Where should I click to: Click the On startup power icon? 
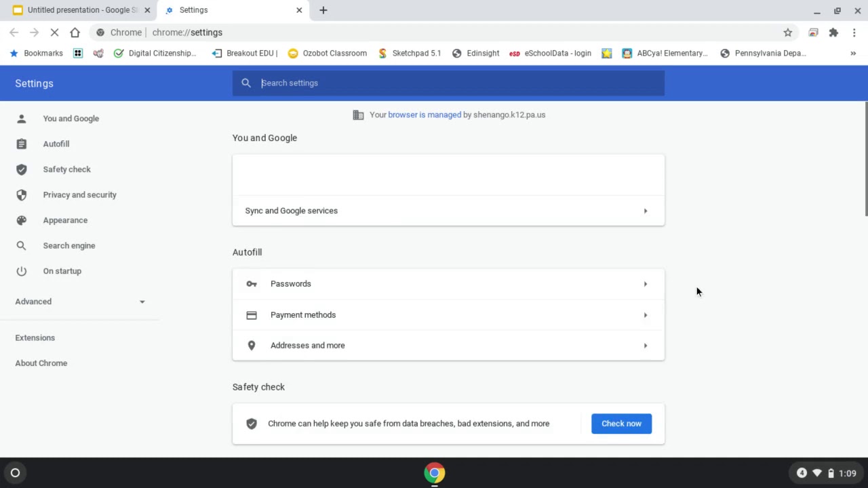pyautogui.click(x=22, y=271)
